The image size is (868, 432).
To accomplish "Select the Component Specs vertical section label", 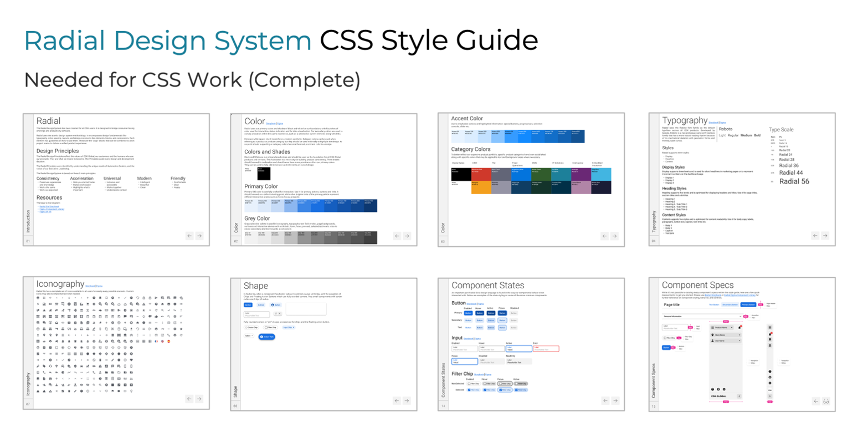I will (654, 380).
